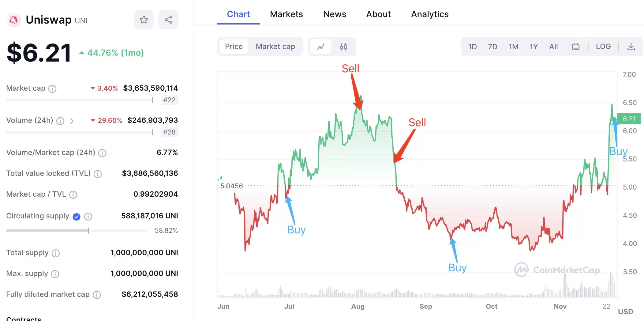Open the calendar date range picker
This screenshot has height=321, width=644.
click(575, 47)
